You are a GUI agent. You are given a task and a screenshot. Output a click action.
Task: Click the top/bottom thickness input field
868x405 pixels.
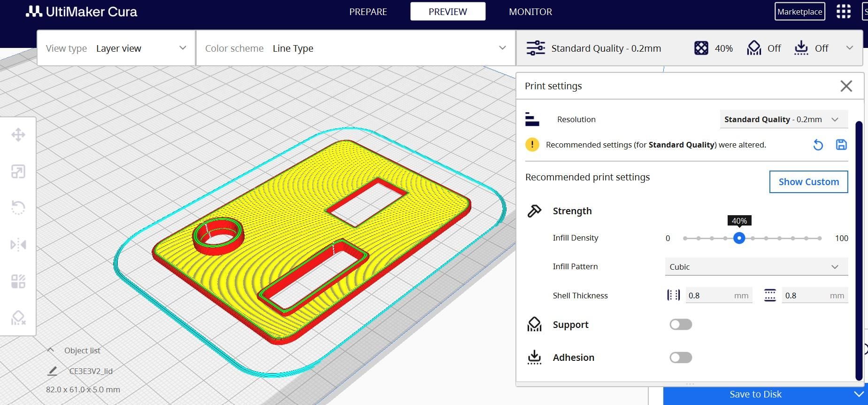(x=815, y=295)
